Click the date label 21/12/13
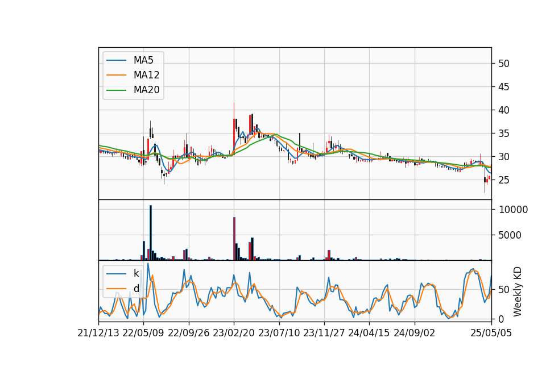Viewport: 546px width, 392px height. pyautogui.click(x=98, y=333)
